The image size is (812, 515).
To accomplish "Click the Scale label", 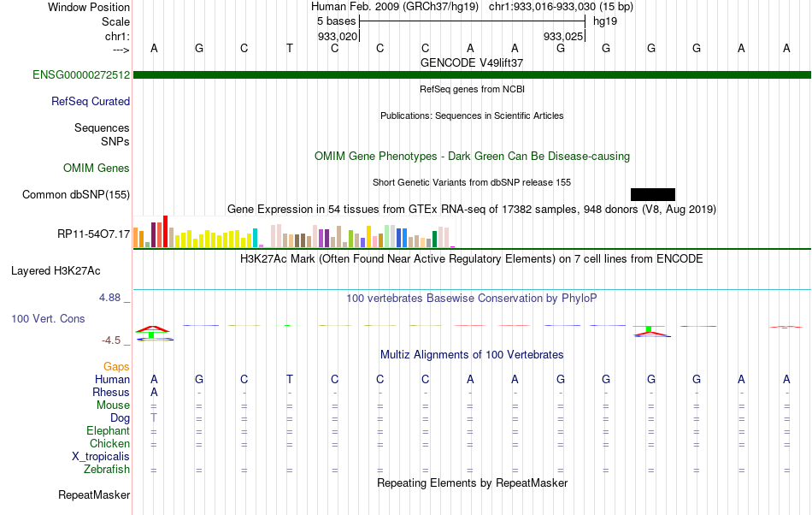I will point(115,21).
